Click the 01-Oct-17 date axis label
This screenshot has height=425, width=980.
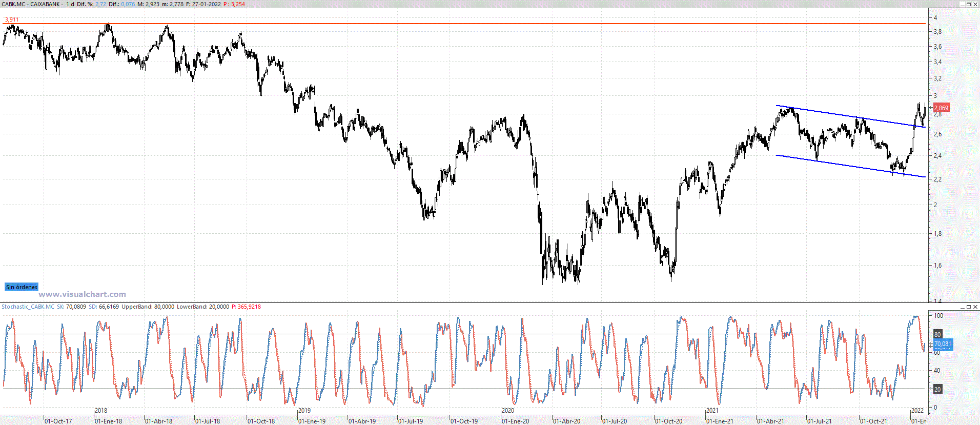[x=58, y=421]
